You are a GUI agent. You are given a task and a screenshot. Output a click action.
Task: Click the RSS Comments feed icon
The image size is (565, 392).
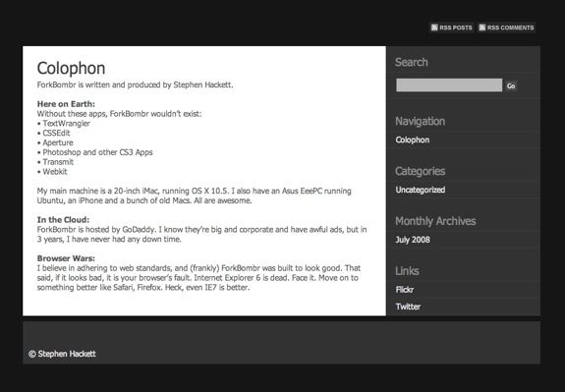click(x=482, y=28)
